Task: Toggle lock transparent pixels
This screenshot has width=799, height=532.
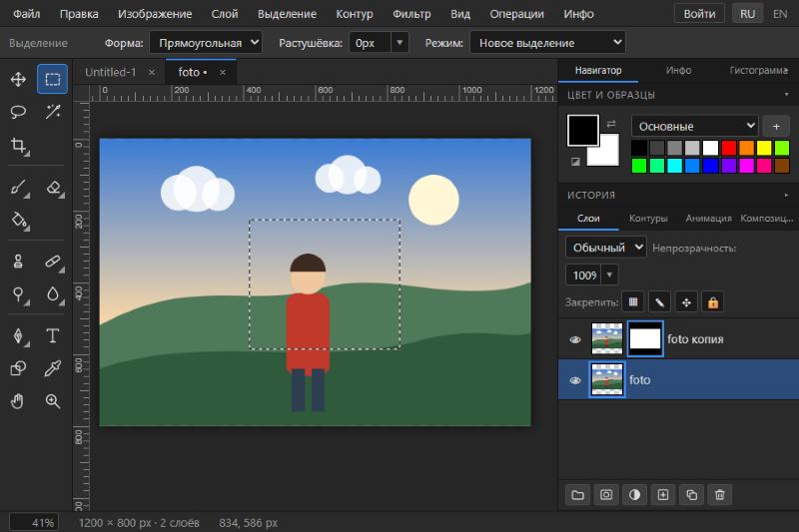Action: (633, 302)
